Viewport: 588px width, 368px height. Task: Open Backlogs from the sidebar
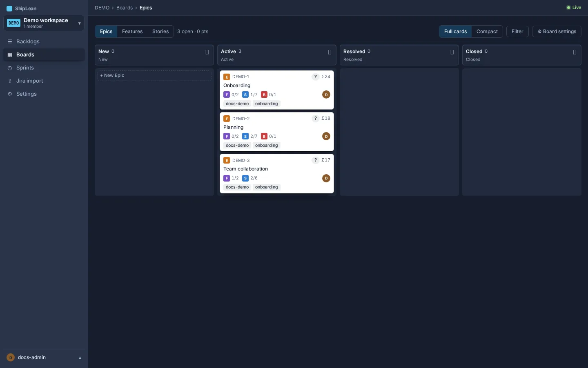point(44,42)
